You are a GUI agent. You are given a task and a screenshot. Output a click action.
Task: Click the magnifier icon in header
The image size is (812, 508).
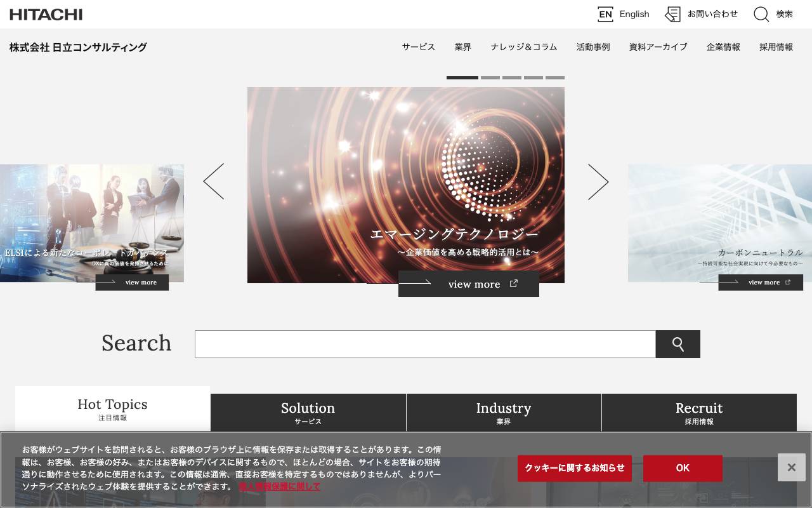[x=761, y=14]
